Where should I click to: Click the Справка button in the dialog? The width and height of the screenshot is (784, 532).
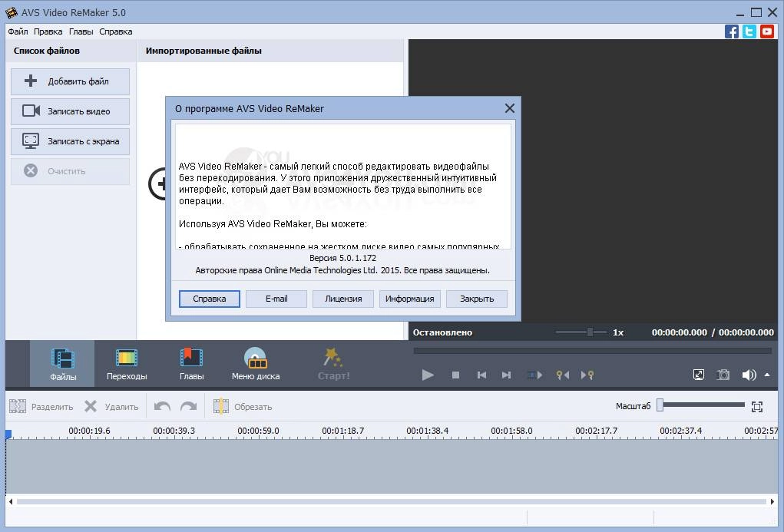pyautogui.click(x=210, y=299)
